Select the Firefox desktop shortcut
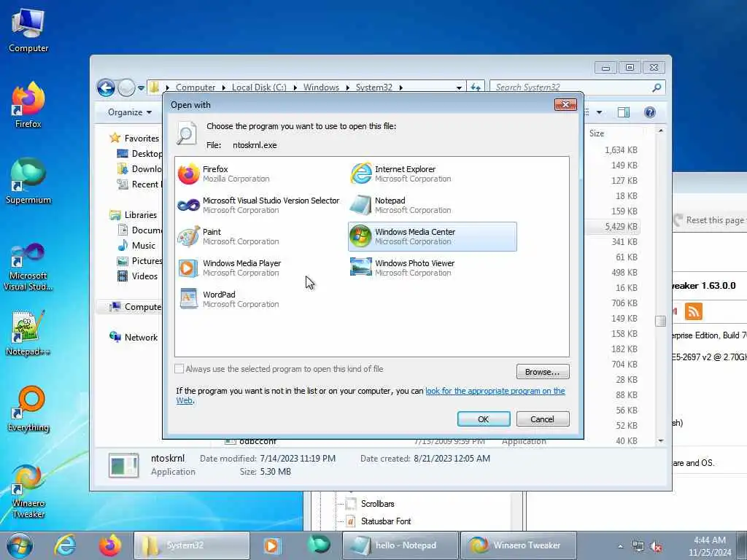The image size is (747, 560). [28, 106]
